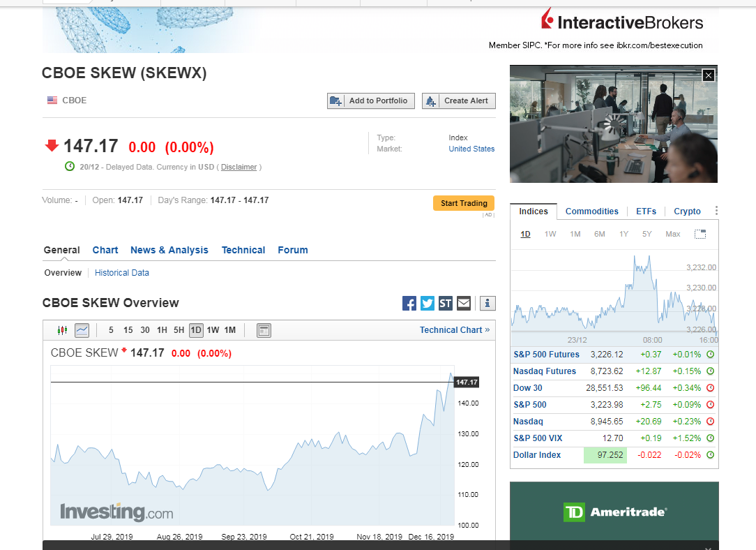Screen dimensions: 756x550
Task: Share the overview on Facebook
Action: point(409,304)
